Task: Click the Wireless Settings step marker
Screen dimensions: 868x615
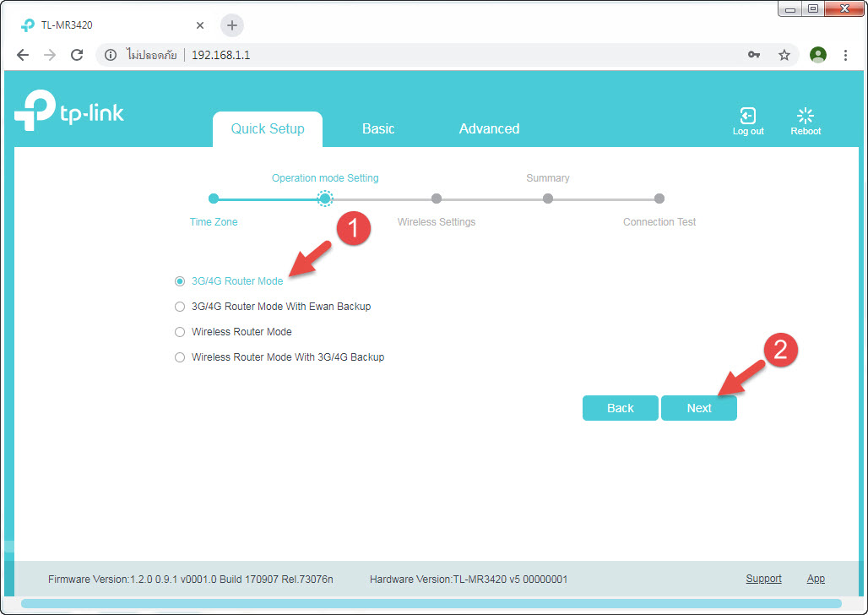Action: coord(437,199)
